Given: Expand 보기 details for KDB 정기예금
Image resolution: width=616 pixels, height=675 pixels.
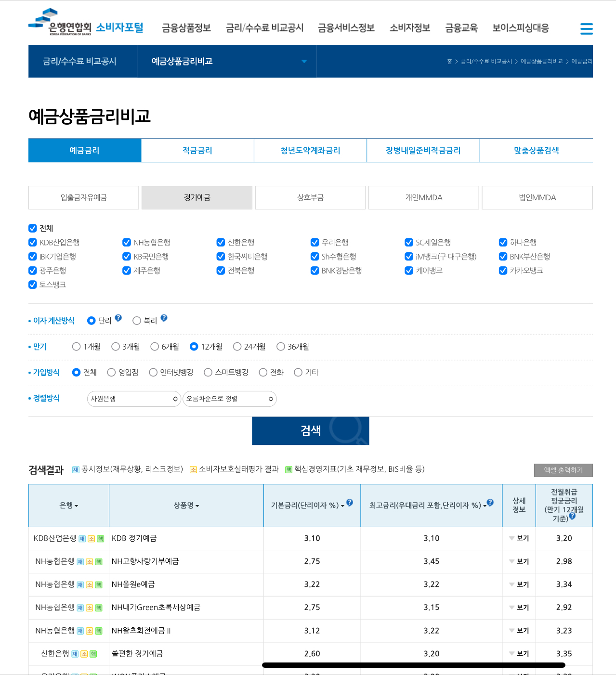Looking at the screenshot, I should pyautogui.click(x=519, y=538).
